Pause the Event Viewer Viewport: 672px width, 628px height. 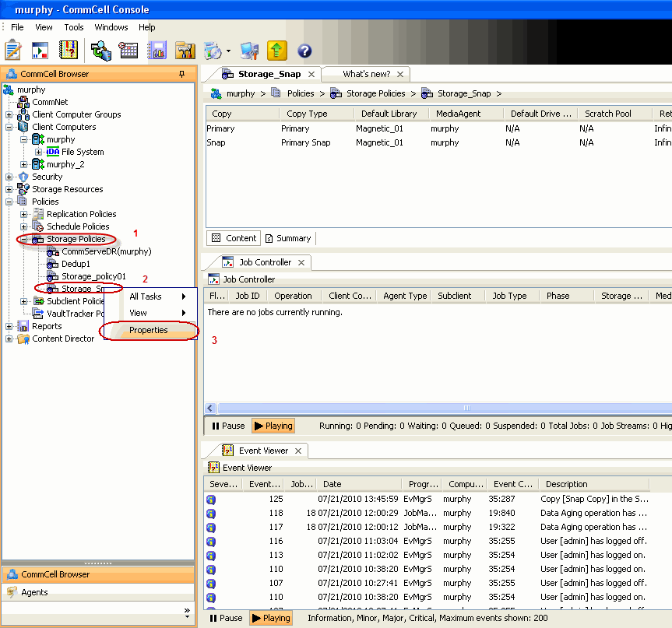[x=226, y=618]
